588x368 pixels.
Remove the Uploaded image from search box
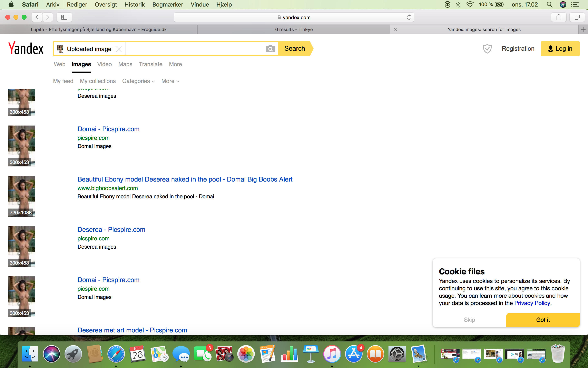click(119, 49)
